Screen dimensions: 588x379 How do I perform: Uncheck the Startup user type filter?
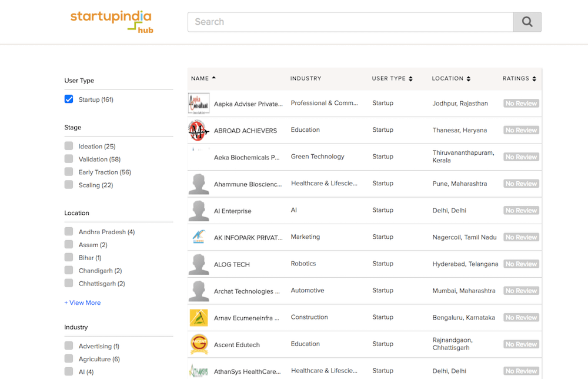[69, 99]
